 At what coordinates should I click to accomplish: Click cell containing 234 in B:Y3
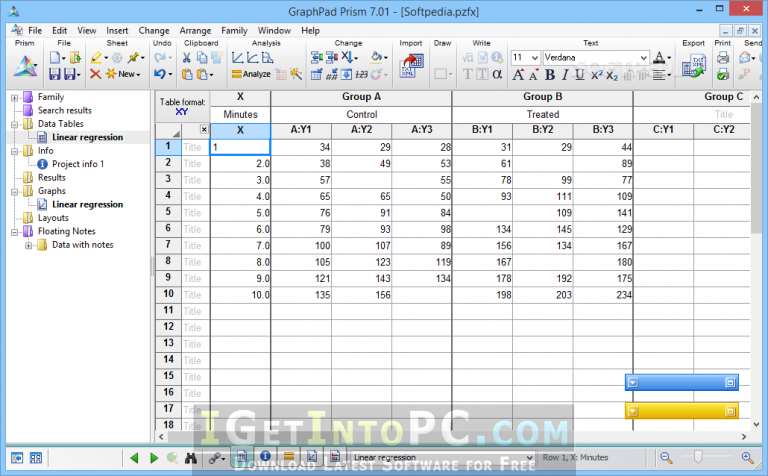pos(603,295)
